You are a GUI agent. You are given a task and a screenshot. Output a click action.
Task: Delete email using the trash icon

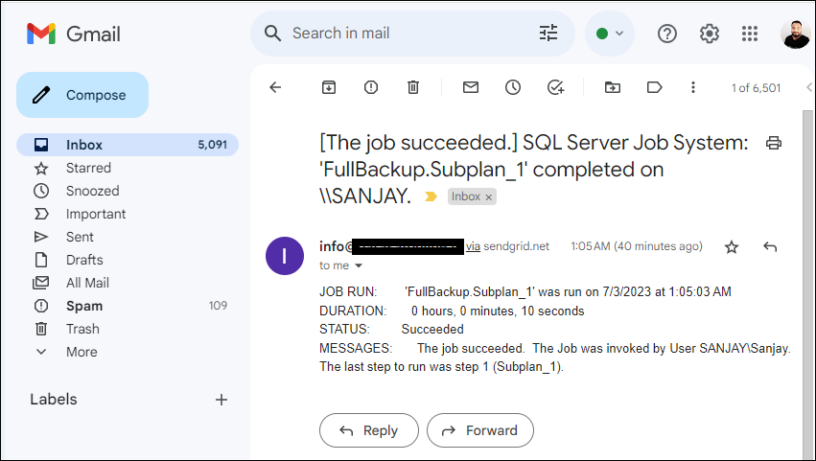(413, 88)
